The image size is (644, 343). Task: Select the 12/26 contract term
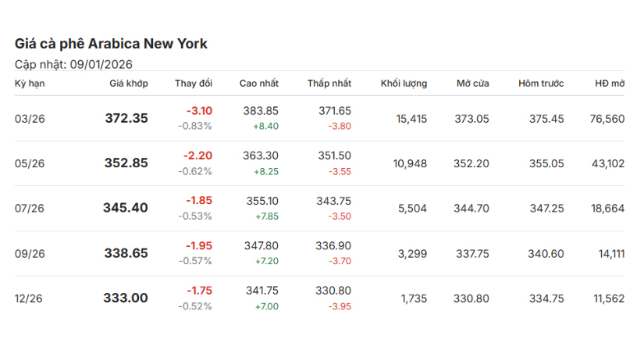(x=30, y=298)
